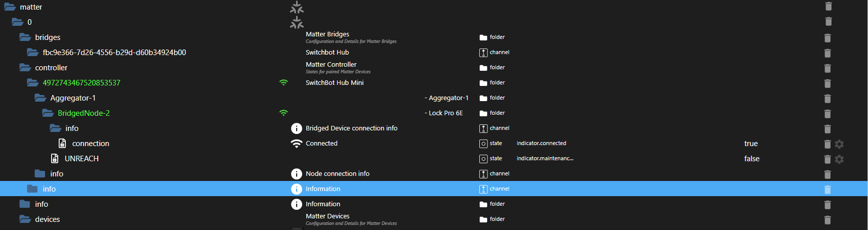Collapse the controller folder
The height and width of the screenshot is (230, 868).
pos(25,68)
